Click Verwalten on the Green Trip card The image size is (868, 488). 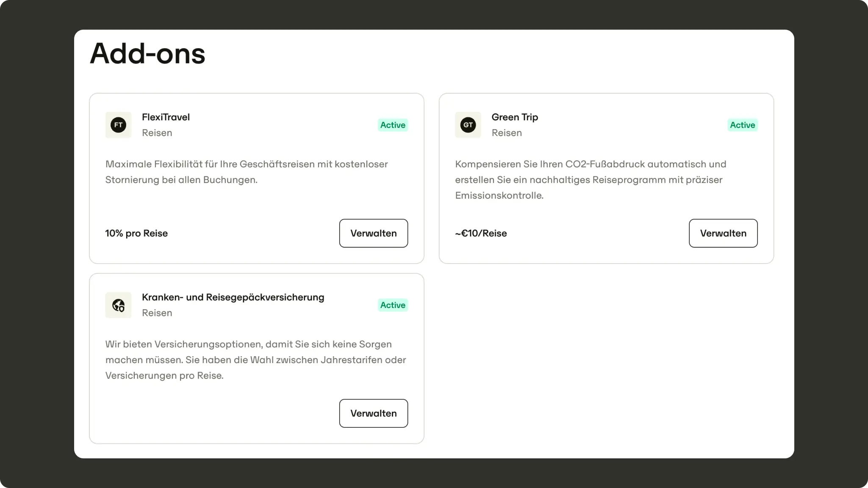click(723, 233)
